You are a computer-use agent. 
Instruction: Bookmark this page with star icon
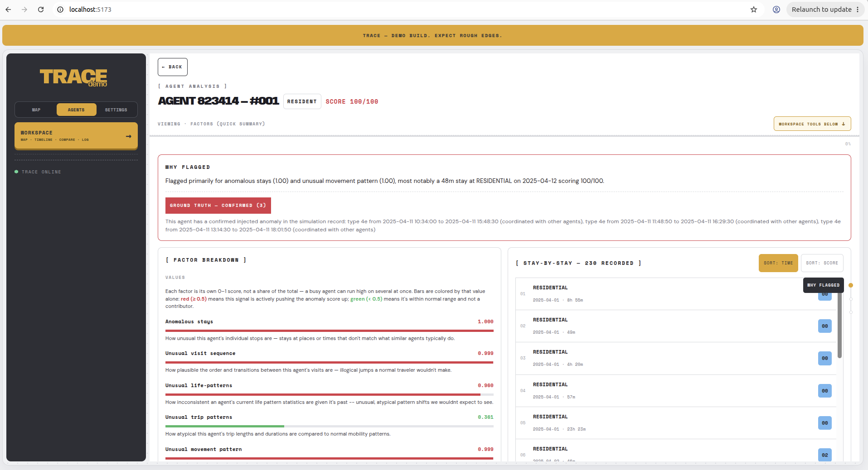(754, 10)
